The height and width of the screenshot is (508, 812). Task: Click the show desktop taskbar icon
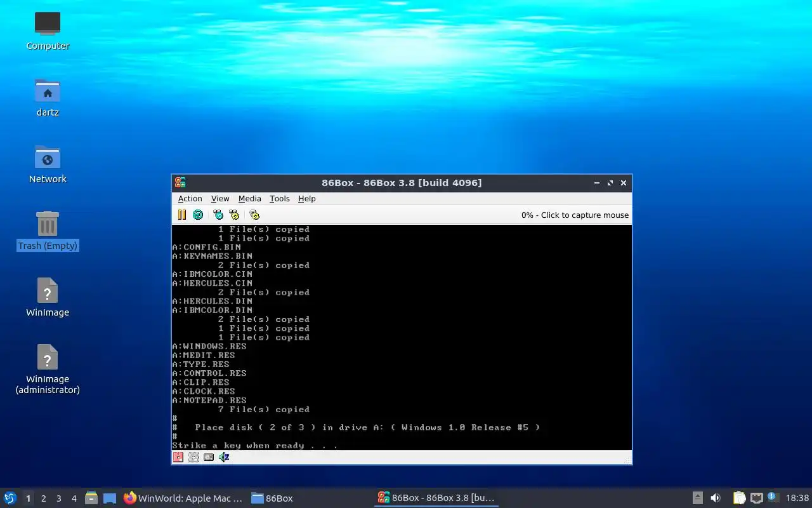click(x=110, y=498)
